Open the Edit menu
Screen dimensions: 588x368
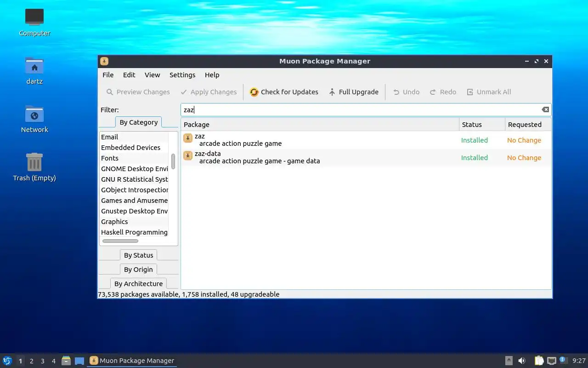coord(129,75)
